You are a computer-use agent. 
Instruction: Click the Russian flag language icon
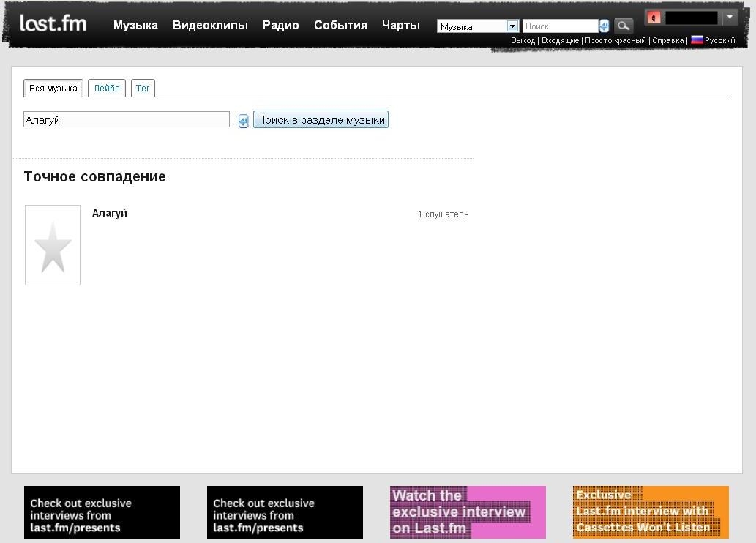(697, 40)
